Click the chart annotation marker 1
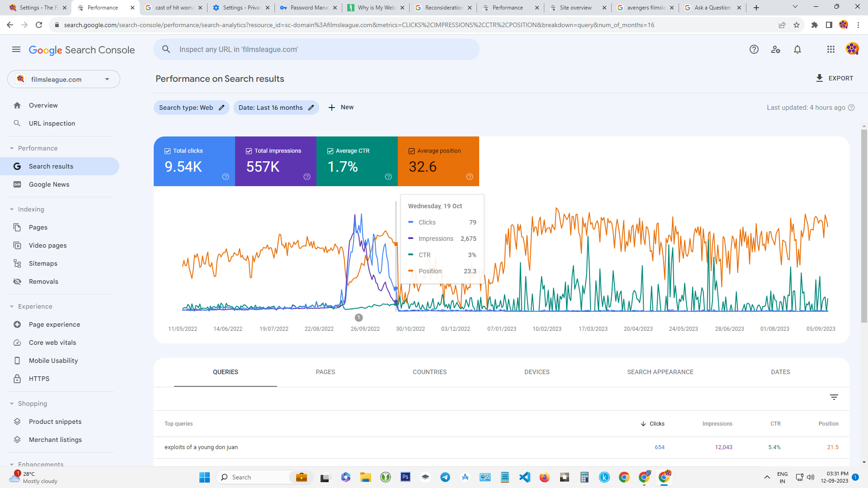Screen dimensions: 868x488 click(359, 318)
